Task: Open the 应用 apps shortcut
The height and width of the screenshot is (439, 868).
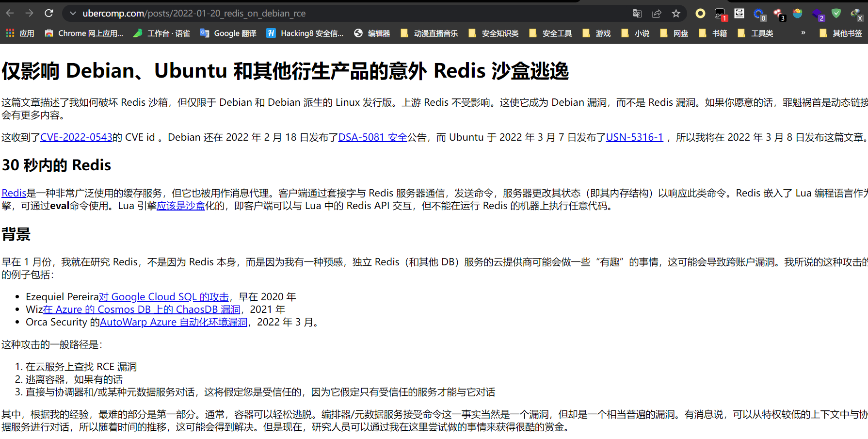Action: [x=20, y=33]
